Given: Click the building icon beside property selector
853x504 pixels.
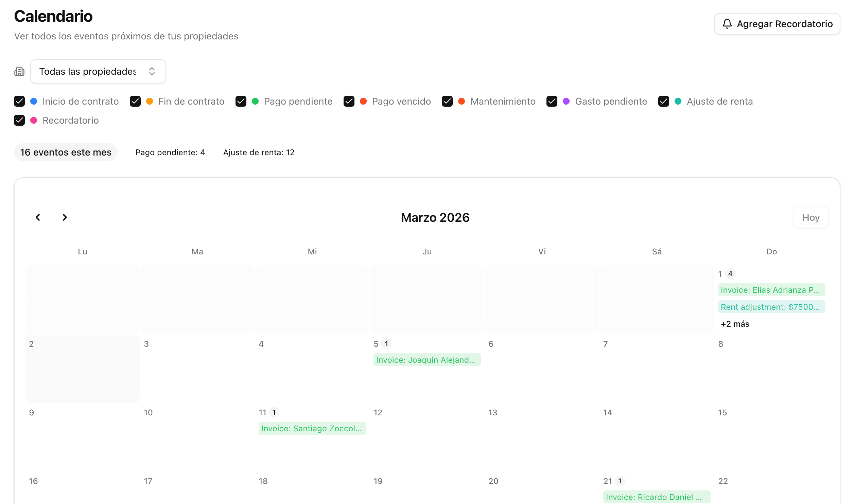Looking at the screenshot, I should 19,71.
